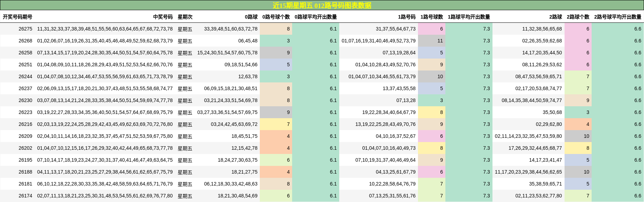
Task: Click the 2路 count 3 in row 26223
Action: 578,112
